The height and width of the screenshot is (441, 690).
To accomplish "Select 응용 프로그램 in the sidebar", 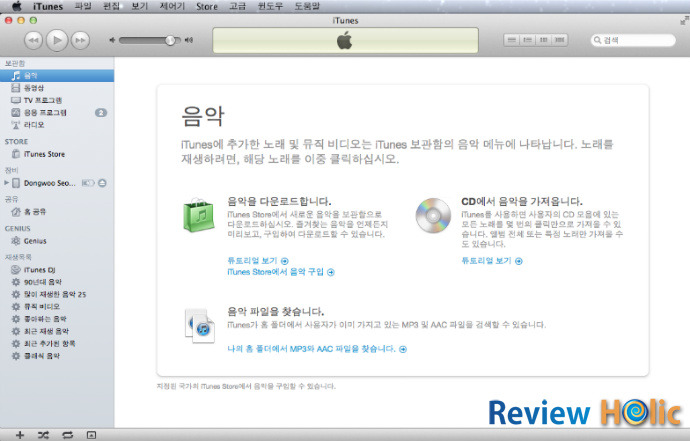I will 57,113.
